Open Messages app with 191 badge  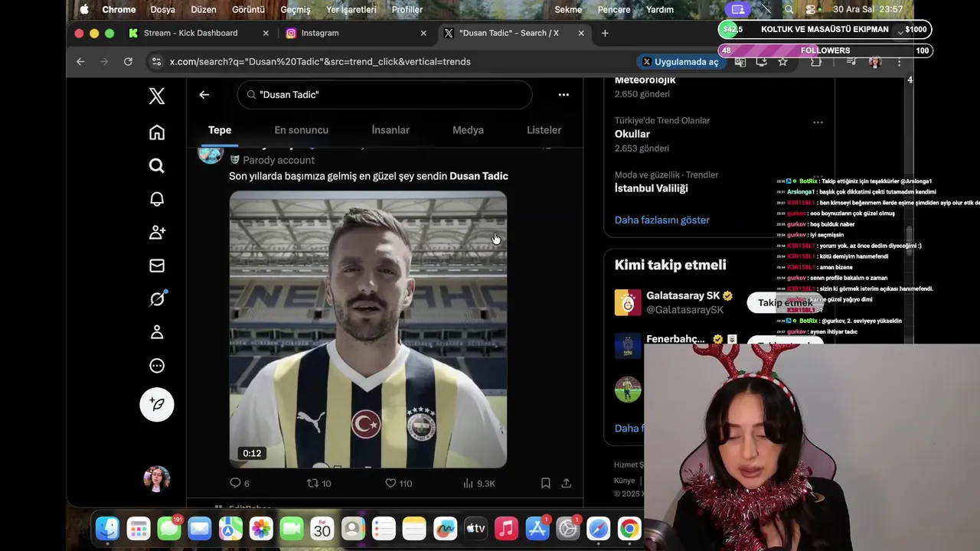(x=169, y=528)
